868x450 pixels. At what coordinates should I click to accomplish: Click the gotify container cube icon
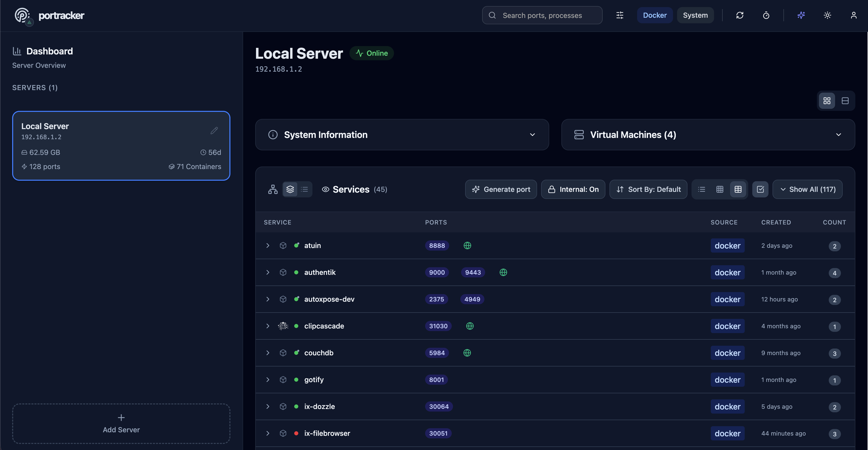click(283, 380)
